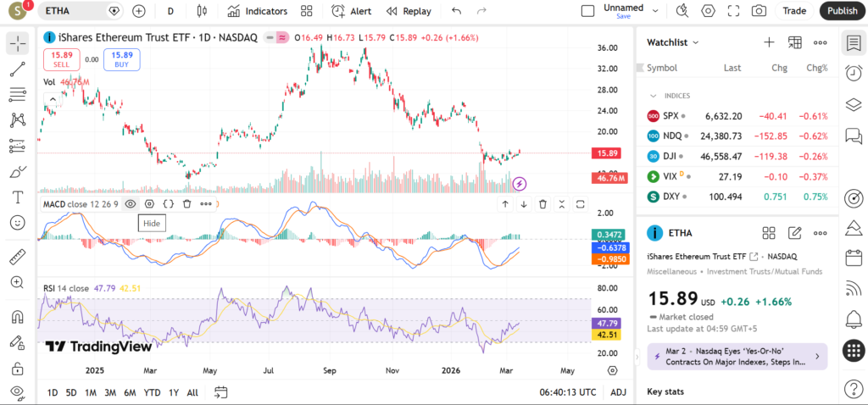The width and height of the screenshot is (868, 405).
Task: Hide the MACD indicator using eye icon
Action: click(131, 203)
